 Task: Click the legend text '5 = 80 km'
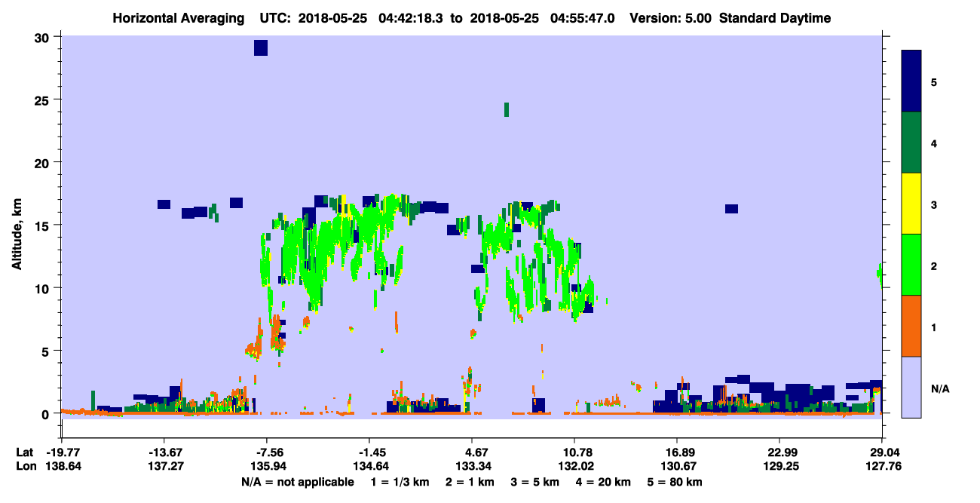click(675, 482)
